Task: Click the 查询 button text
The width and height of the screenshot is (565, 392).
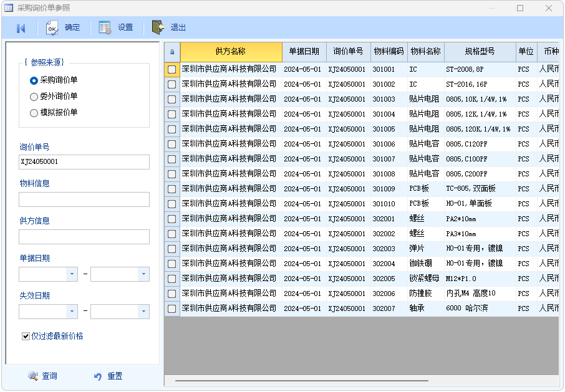Action: [49, 376]
